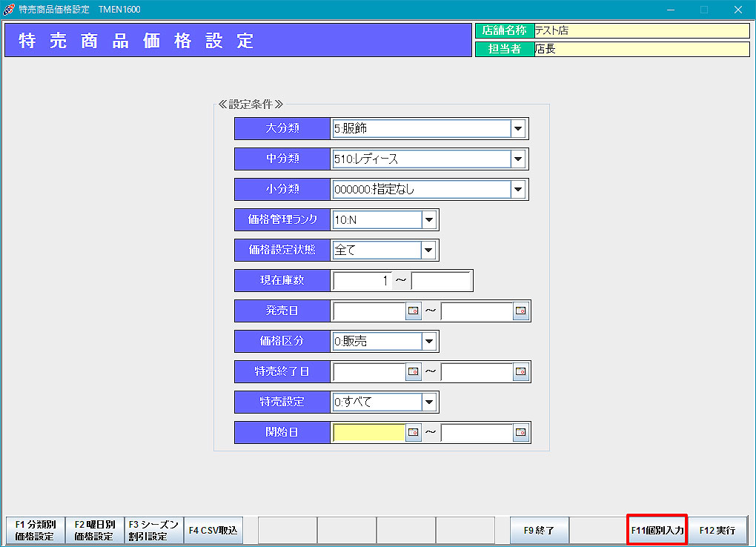The image size is (756, 547).
Task: Click the 現在庫数 minimum input field
Action: coord(362,281)
